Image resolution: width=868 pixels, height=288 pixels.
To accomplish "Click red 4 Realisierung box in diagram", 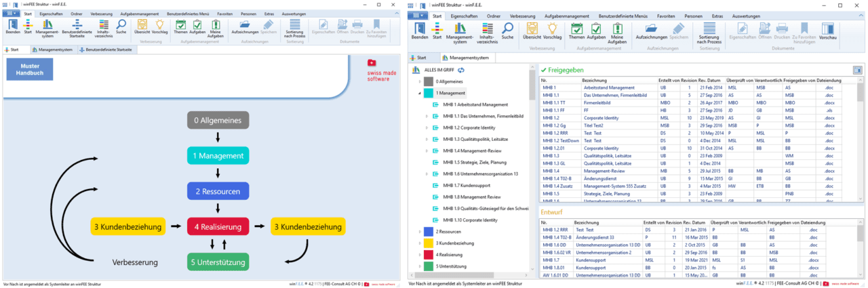I will [215, 226].
